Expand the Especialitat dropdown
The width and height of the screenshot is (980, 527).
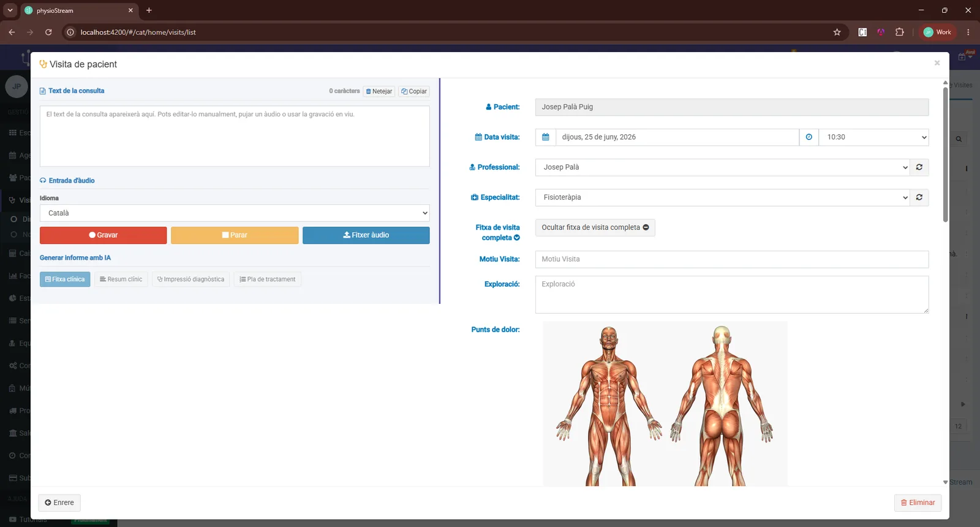(x=723, y=197)
